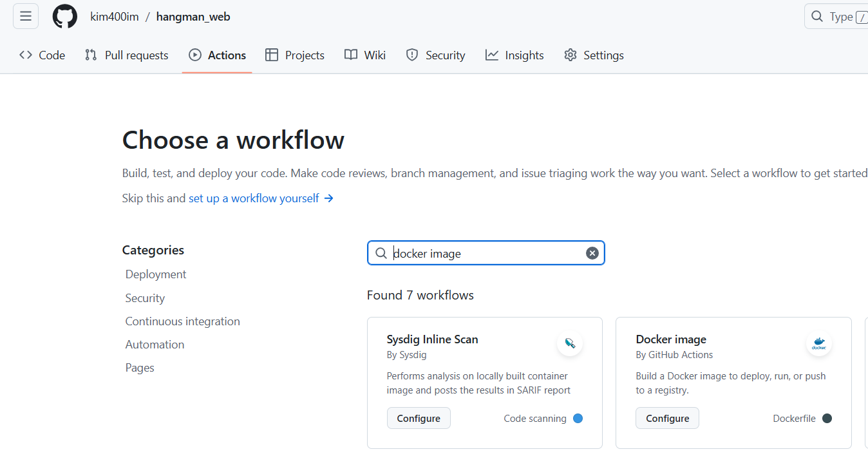Open the Projects tab
The width and height of the screenshot is (868, 456).
coord(295,55)
